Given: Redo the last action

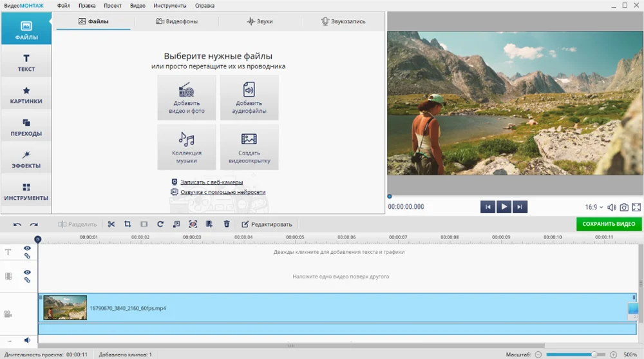Looking at the screenshot, I should click(x=33, y=224).
